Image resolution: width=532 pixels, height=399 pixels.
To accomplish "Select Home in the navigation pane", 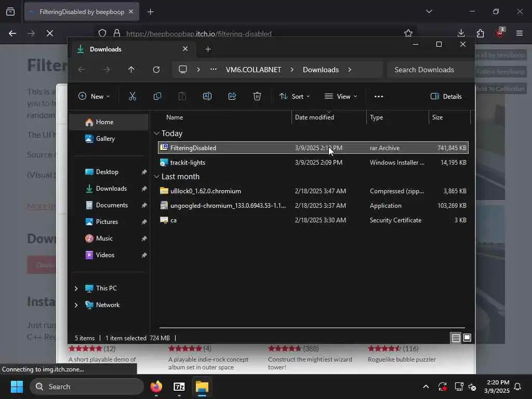I will pyautogui.click(x=109, y=122).
